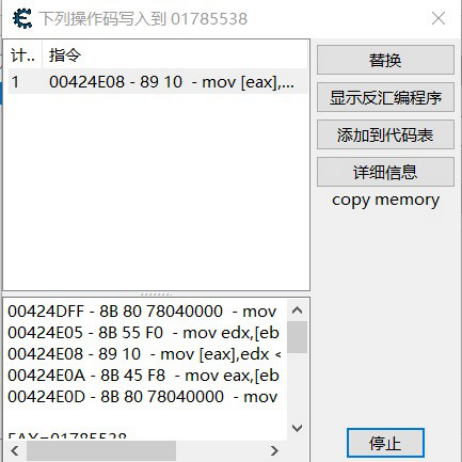
Task: Click the Cheat Engine logo icon
Action: click(22, 18)
